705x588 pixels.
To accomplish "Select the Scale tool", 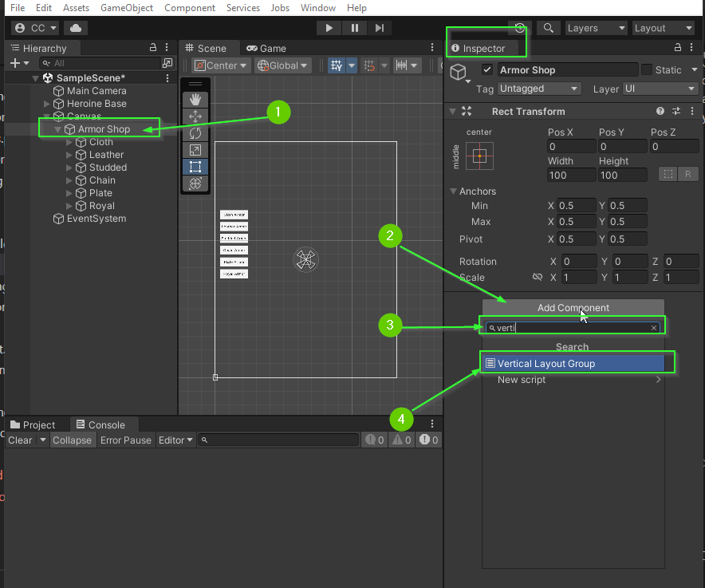I will coord(193,149).
